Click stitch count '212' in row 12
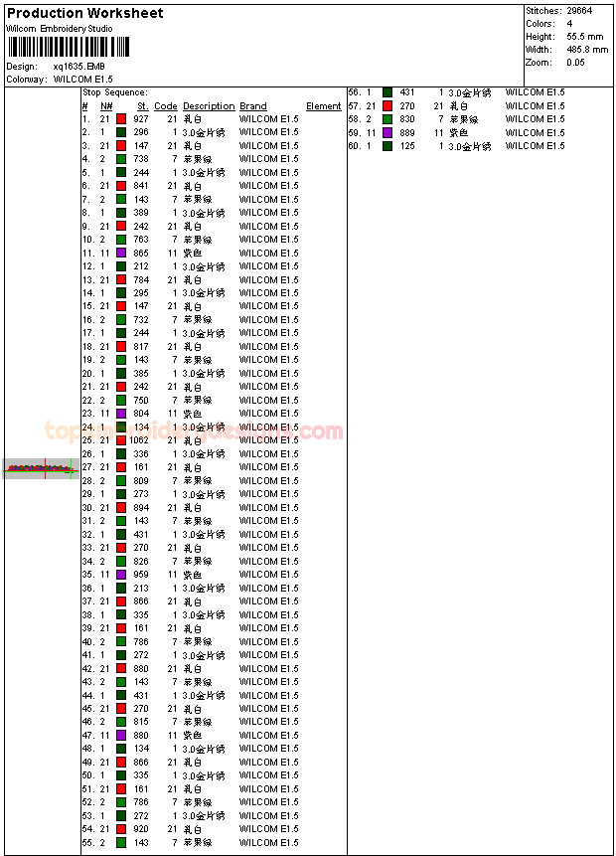The height and width of the screenshot is (856, 616). click(x=141, y=265)
